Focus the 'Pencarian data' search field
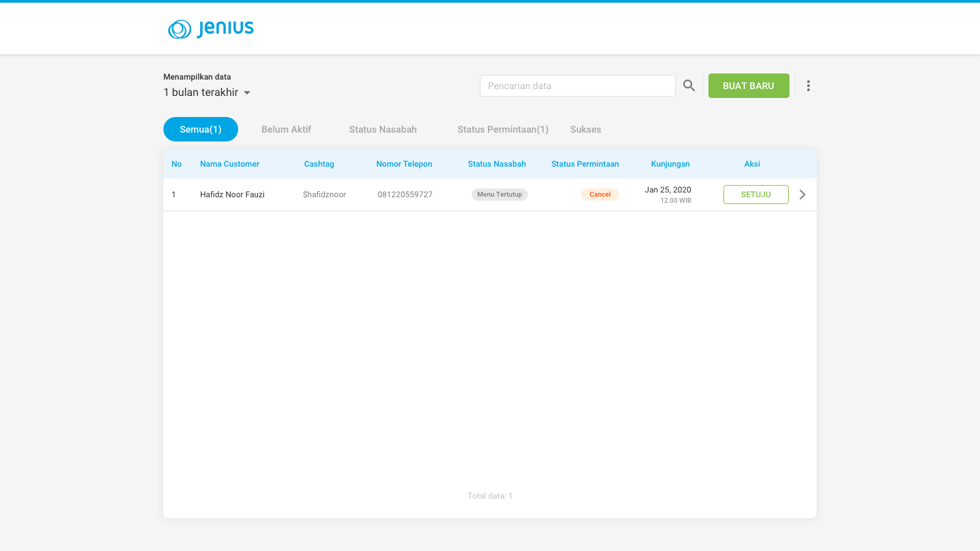 coord(578,86)
